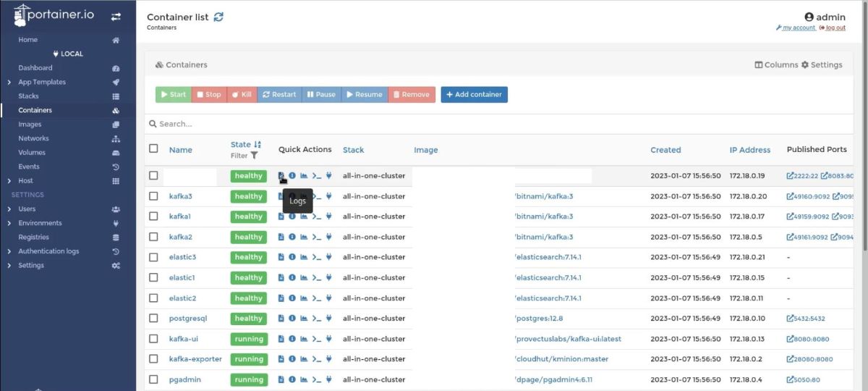868x391 pixels.
Task: Check the select-all containers header checkbox
Action: pyautogui.click(x=153, y=148)
